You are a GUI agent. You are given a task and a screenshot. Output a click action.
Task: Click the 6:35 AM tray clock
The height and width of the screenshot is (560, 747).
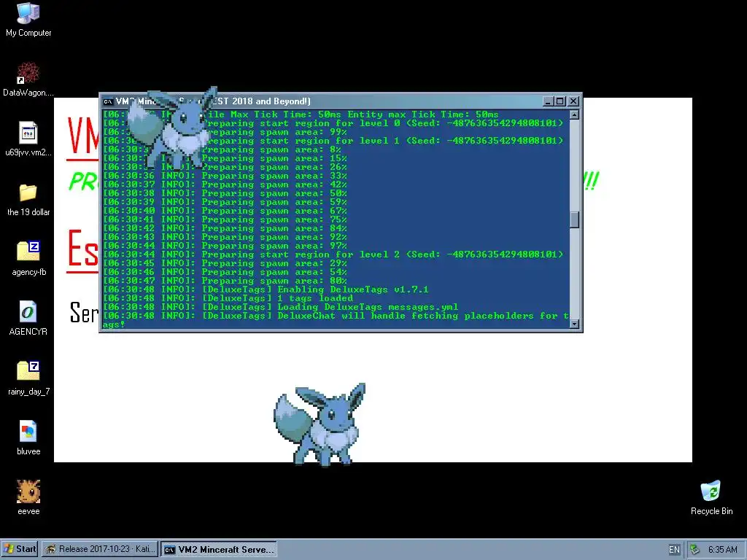tap(722, 550)
